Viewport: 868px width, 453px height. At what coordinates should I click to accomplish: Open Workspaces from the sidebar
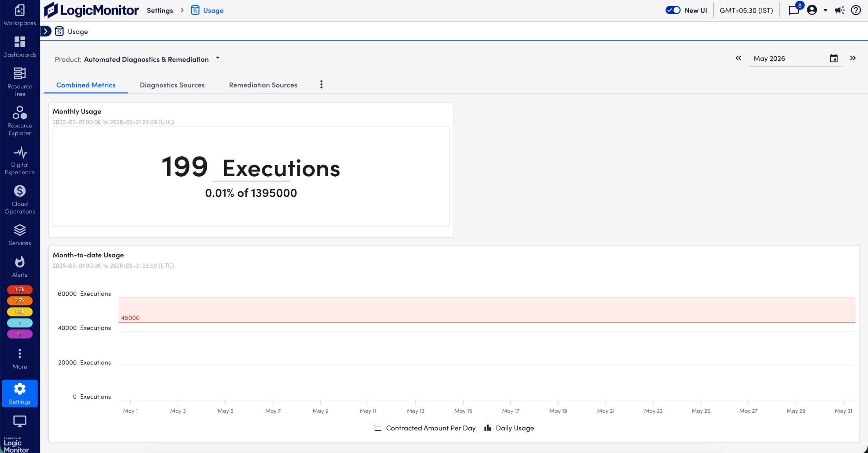pyautogui.click(x=20, y=15)
